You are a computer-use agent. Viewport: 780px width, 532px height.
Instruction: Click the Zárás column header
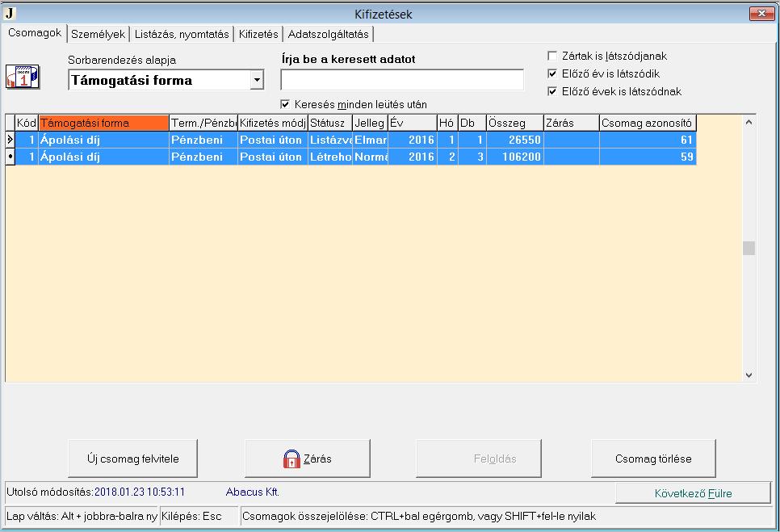[572, 123]
